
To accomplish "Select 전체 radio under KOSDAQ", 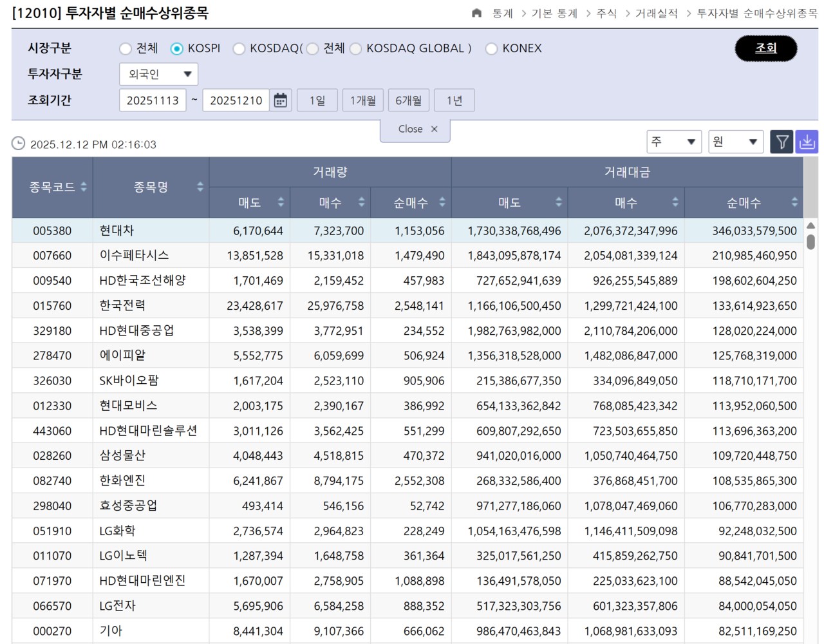I will (312, 49).
